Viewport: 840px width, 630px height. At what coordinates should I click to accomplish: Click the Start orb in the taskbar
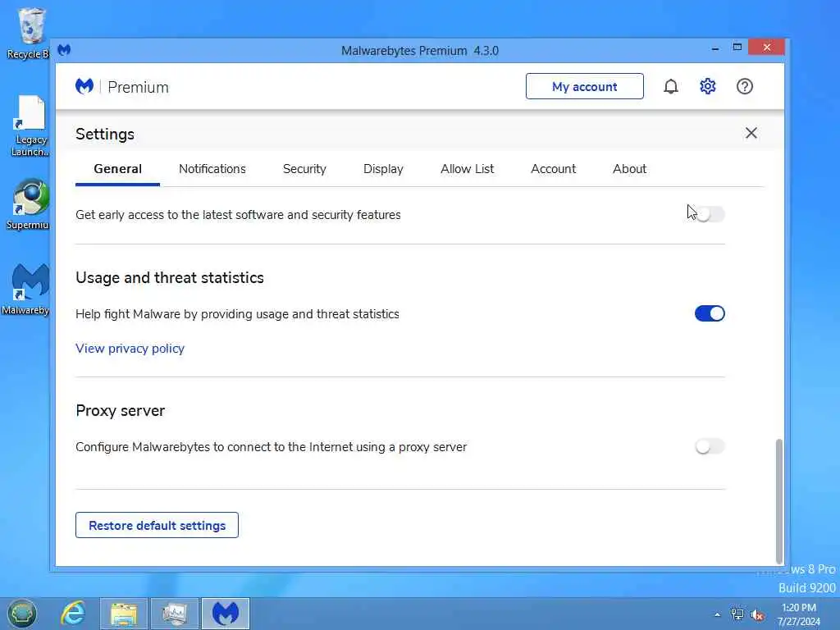click(22, 613)
